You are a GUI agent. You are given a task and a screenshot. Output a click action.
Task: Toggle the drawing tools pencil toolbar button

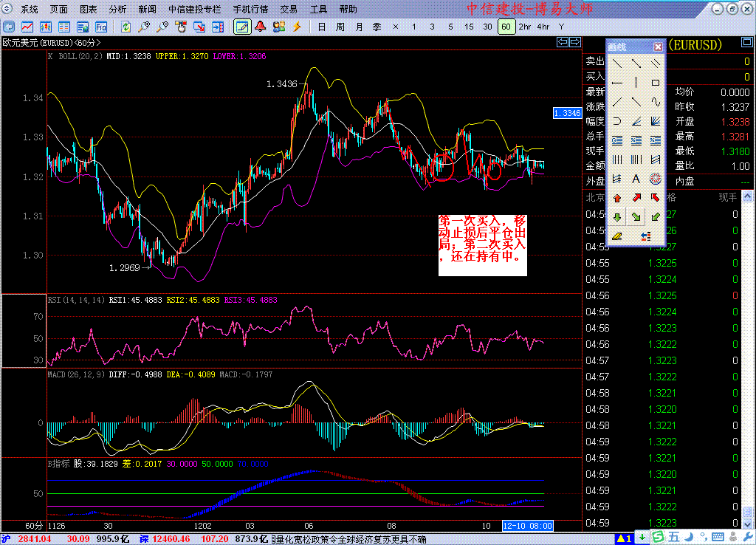(x=242, y=27)
